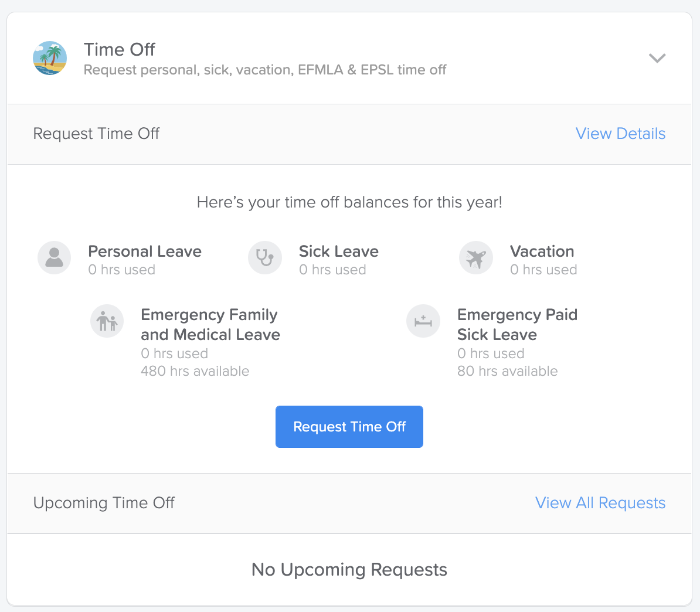Screen dimensions: 700x612
Task: Click the No Upcoming Requests message
Action: 349,569
